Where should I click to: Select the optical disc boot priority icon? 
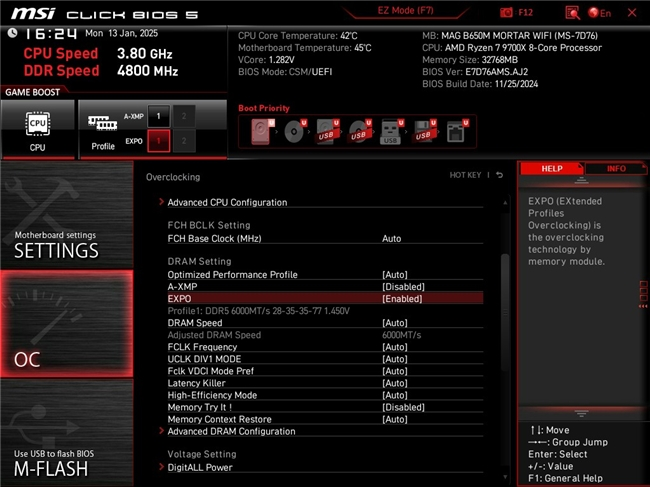[x=294, y=131]
